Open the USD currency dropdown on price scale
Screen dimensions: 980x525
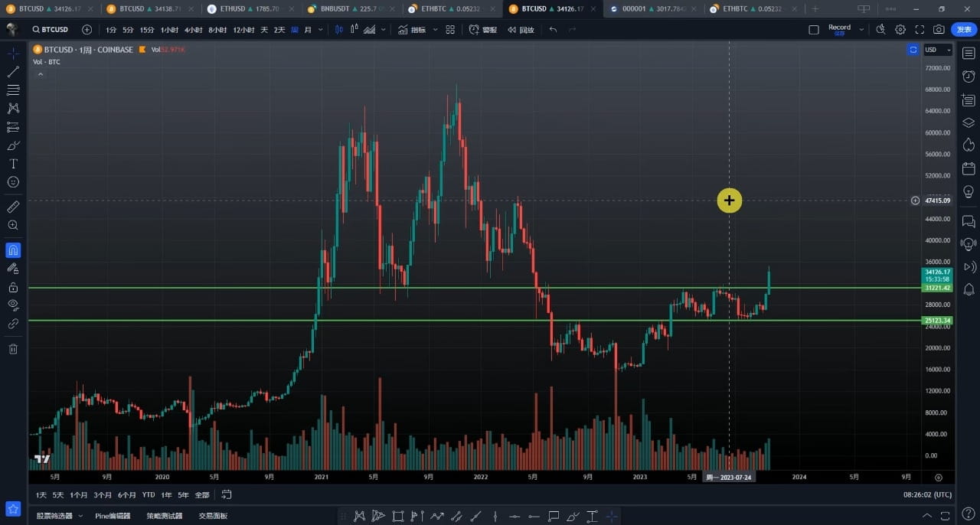tap(936, 50)
